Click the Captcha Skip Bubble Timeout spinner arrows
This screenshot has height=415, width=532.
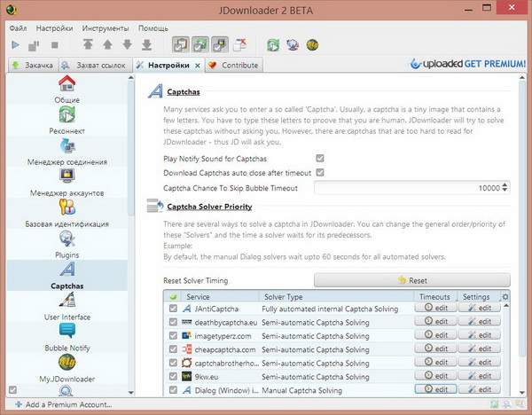(x=505, y=187)
